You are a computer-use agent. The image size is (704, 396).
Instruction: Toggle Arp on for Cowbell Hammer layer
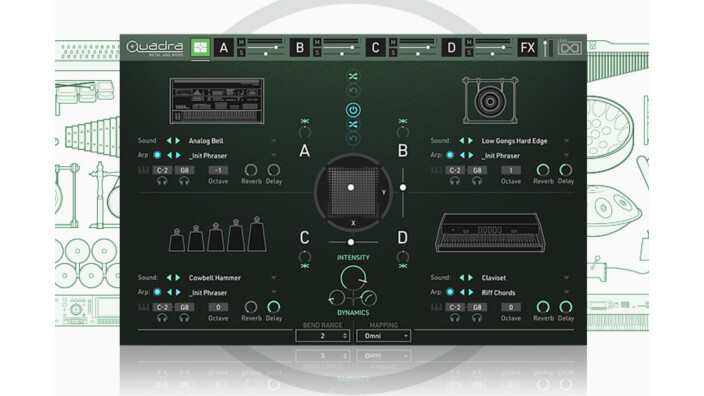[157, 292]
